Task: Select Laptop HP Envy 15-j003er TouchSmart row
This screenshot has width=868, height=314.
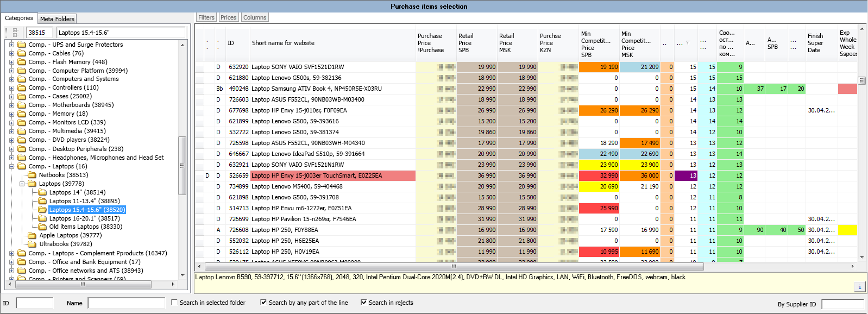Action: 526,175
